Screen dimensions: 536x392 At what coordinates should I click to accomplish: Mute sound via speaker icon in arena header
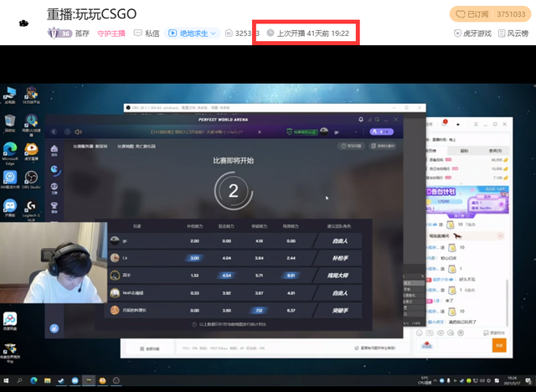[77, 132]
